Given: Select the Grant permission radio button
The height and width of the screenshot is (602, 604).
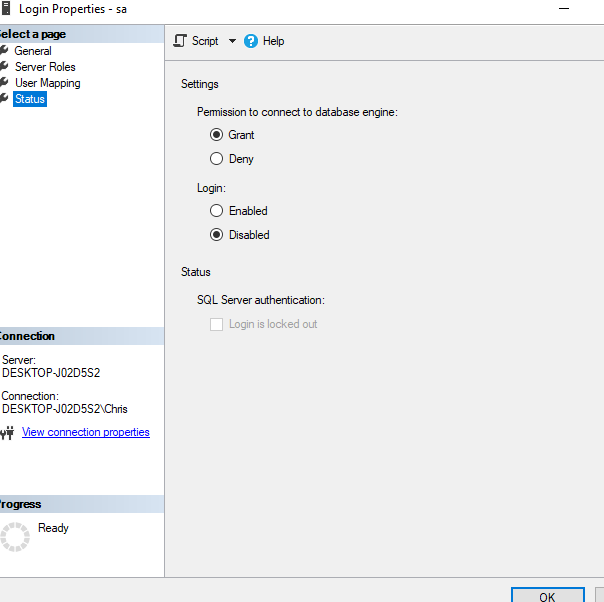Looking at the screenshot, I should pyautogui.click(x=216, y=135).
